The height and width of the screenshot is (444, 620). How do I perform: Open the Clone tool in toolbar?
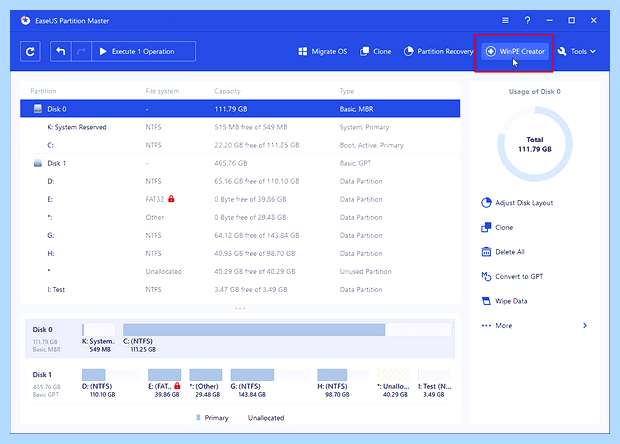[x=375, y=51]
